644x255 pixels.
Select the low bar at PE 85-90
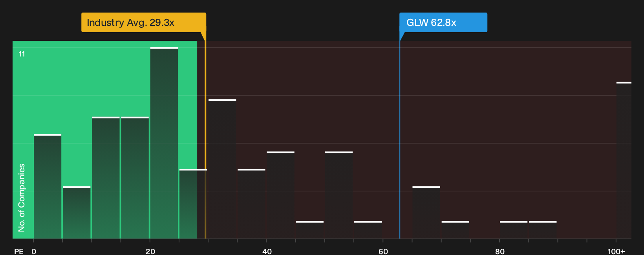(x=543, y=230)
